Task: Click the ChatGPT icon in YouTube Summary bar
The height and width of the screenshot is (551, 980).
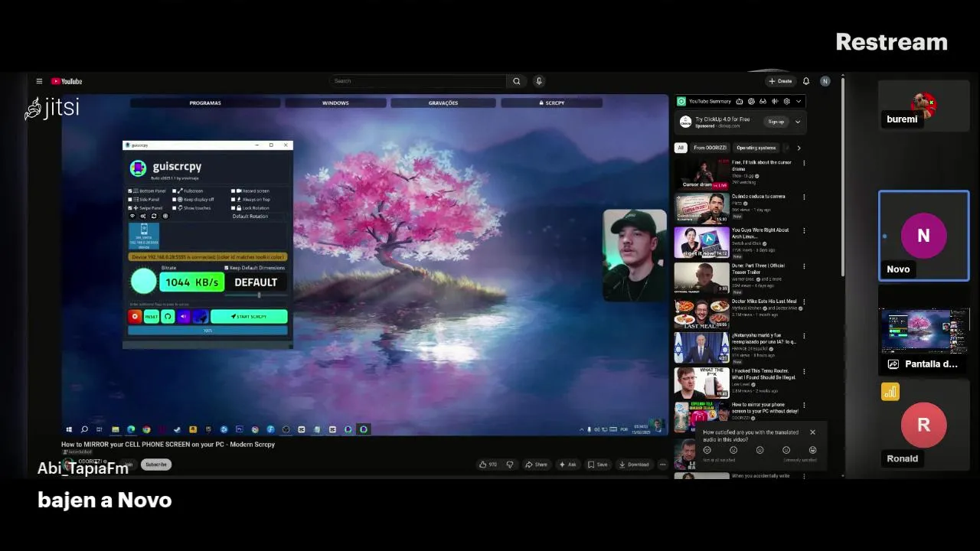Action: 751,101
